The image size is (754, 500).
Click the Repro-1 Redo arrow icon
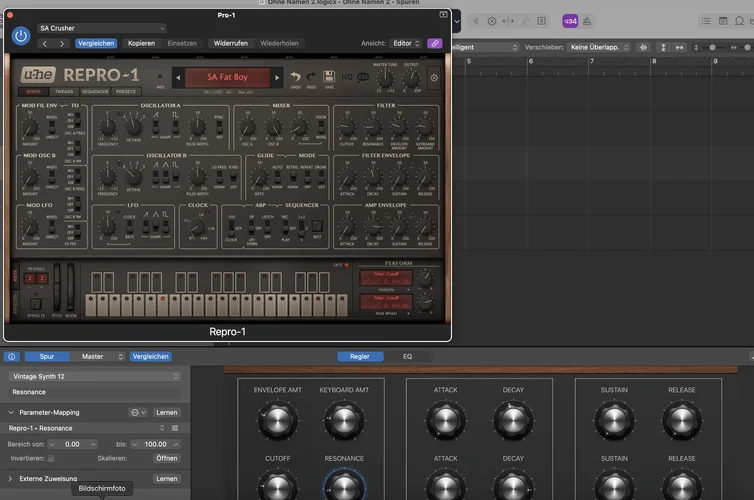pos(312,77)
